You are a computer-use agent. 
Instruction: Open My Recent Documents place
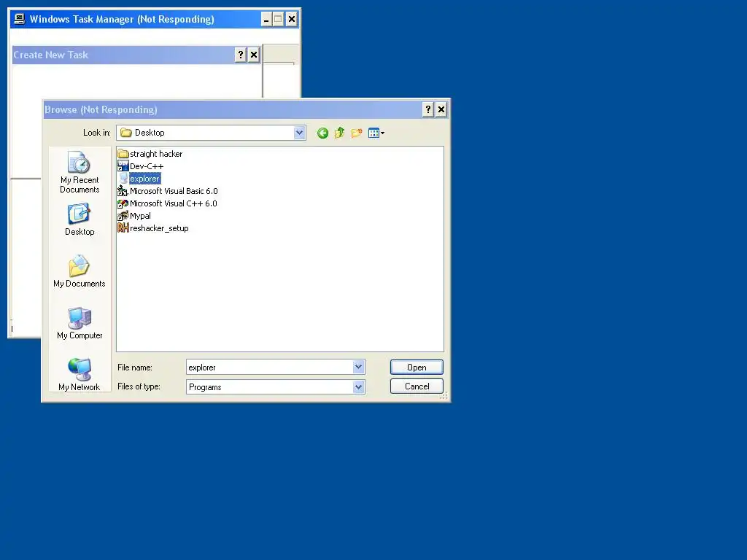pyautogui.click(x=80, y=172)
